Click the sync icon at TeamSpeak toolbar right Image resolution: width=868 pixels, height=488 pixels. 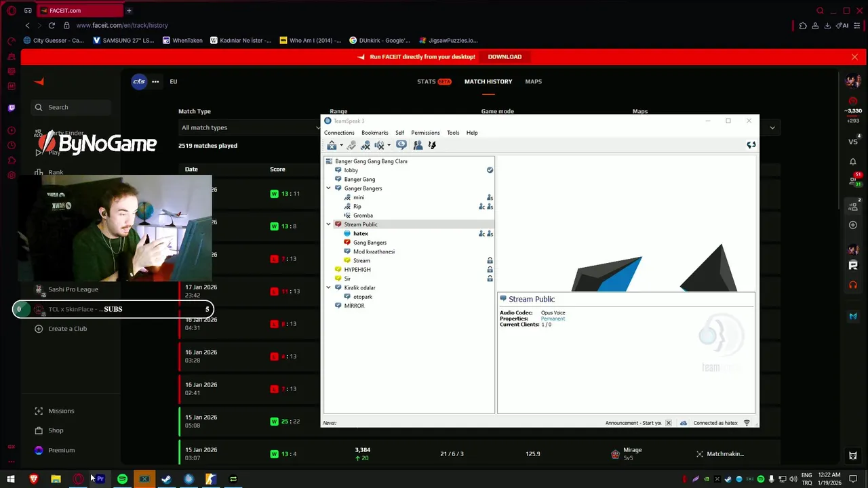[751, 145]
